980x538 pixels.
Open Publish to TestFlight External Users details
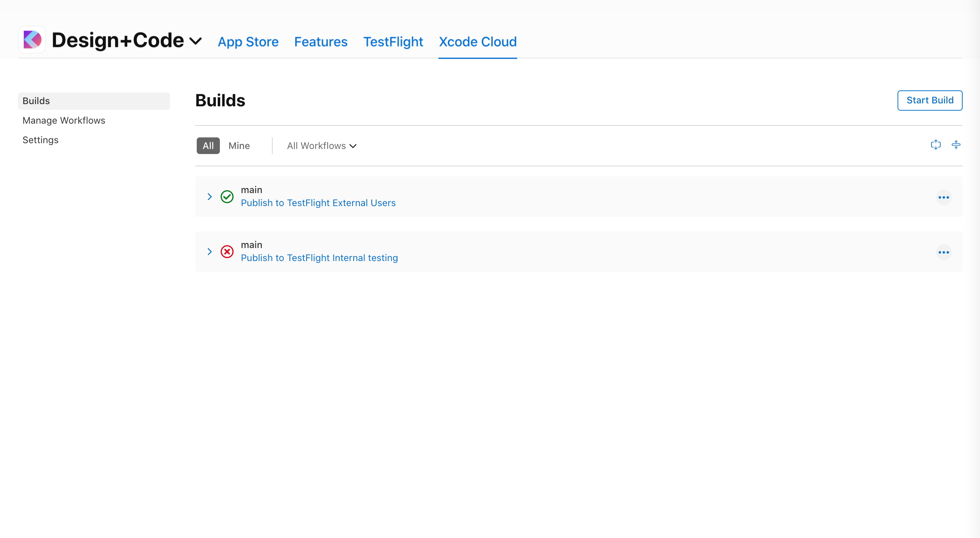click(318, 203)
